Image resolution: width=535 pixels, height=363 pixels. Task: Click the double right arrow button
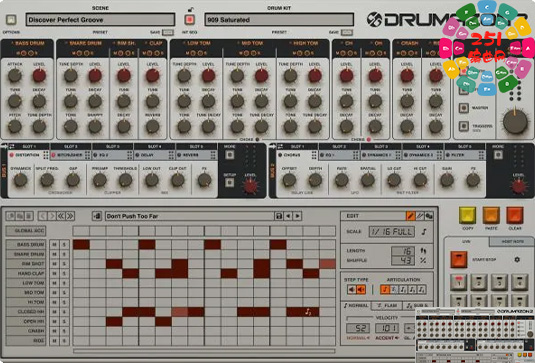click(x=70, y=216)
